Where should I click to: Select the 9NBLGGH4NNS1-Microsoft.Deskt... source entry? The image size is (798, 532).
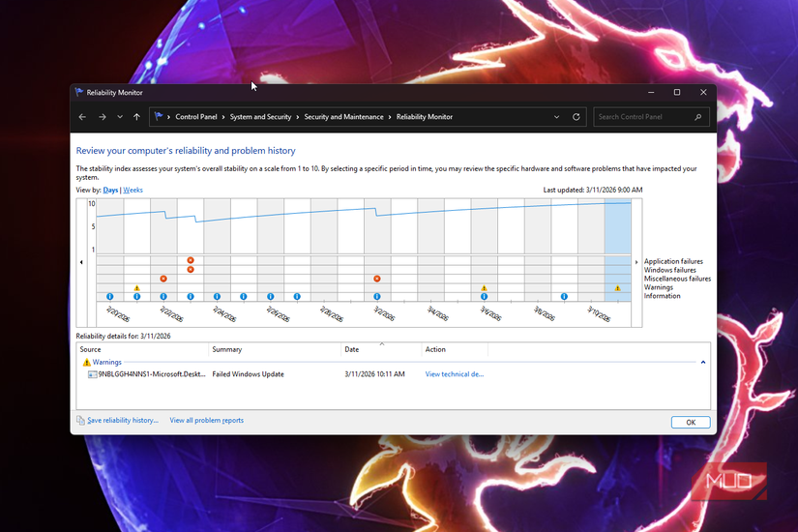(152, 374)
